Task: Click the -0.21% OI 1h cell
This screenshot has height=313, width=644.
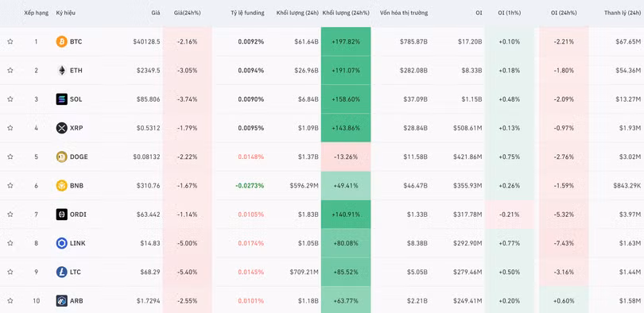Action: coord(510,214)
